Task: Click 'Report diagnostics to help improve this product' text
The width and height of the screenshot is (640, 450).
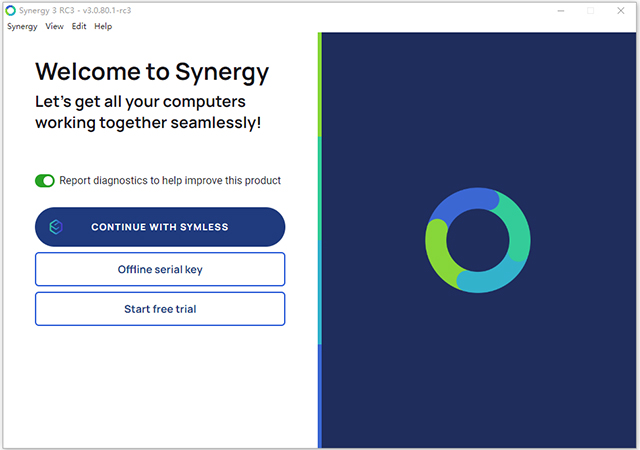Action: coord(170,180)
